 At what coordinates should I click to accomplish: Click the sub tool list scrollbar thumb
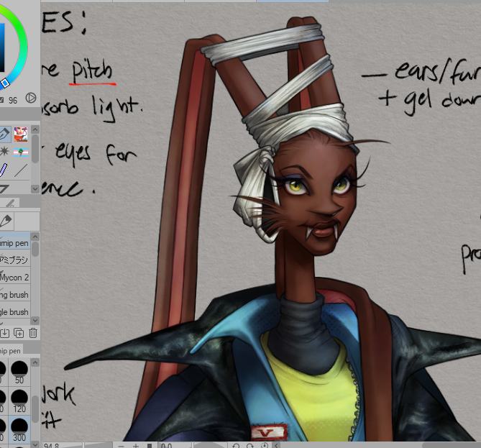(x=35, y=249)
